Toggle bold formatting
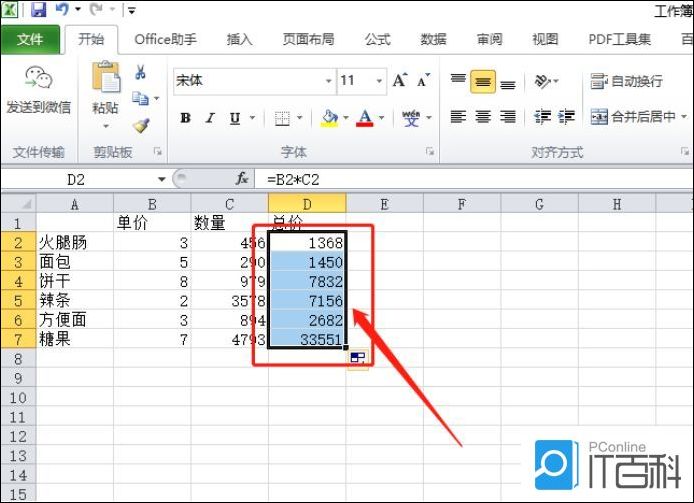The height and width of the screenshot is (503, 694). (185, 118)
